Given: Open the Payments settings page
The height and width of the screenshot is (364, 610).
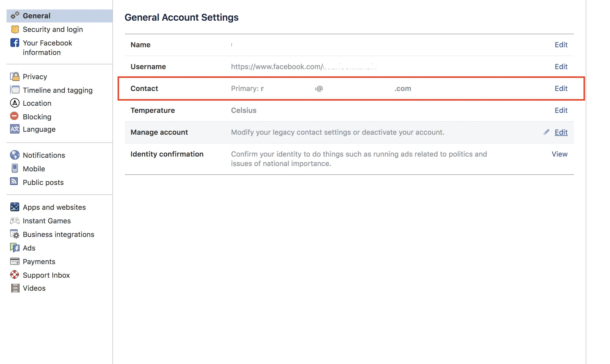Looking at the screenshot, I should [39, 261].
